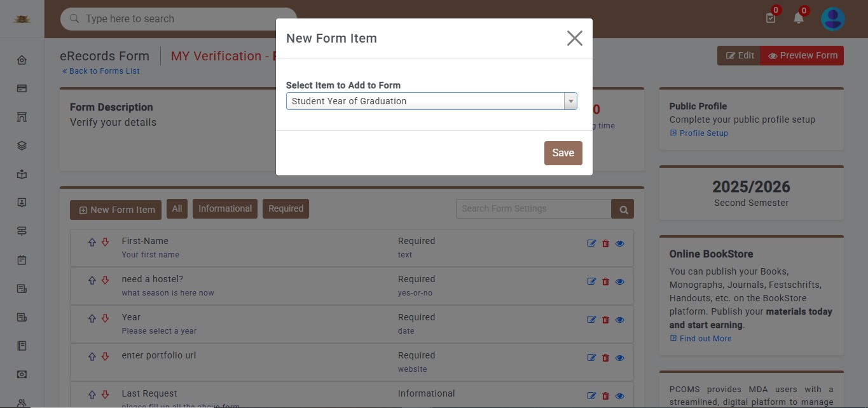
Task: Edit the Year form item
Action: (591, 320)
